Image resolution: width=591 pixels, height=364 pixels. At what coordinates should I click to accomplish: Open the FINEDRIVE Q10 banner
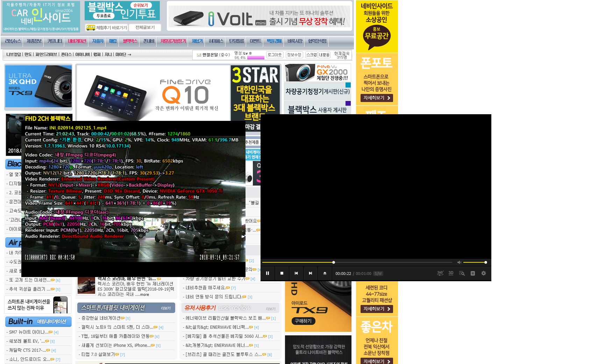tap(153, 93)
